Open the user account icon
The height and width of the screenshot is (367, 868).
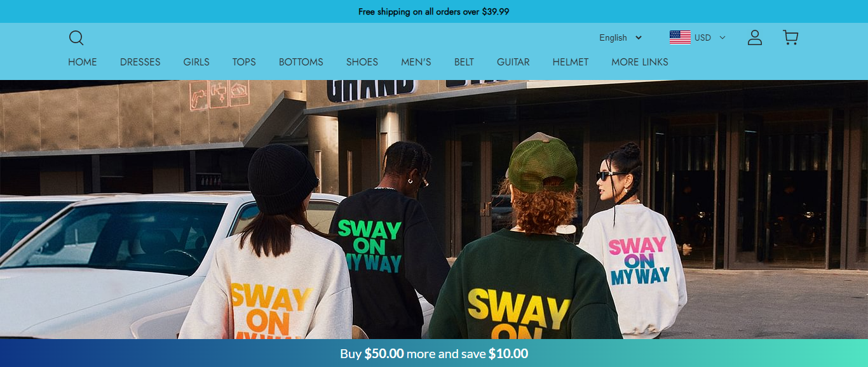[x=755, y=37]
